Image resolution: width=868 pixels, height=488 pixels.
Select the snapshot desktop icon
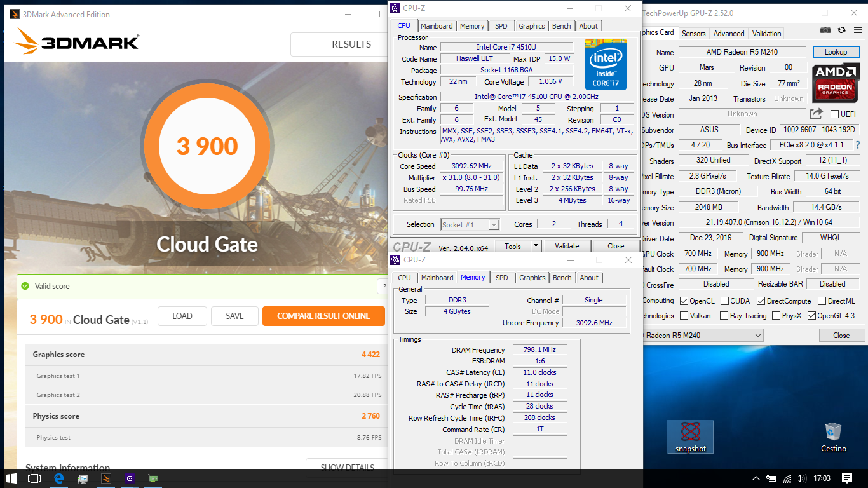point(691,437)
